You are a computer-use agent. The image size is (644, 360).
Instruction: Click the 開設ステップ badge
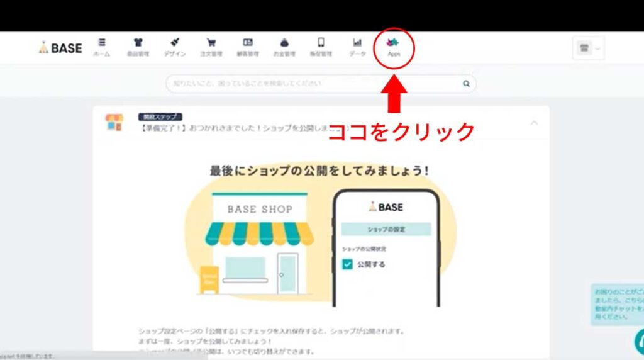(x=160, y=116)
